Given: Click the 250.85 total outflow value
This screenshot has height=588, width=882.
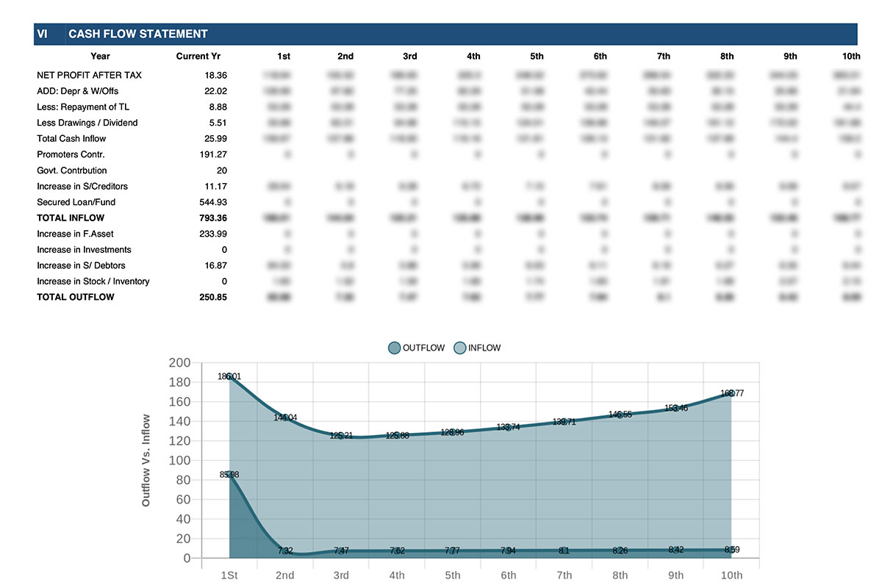Looking at the screenshot, I should pos(213,297).
